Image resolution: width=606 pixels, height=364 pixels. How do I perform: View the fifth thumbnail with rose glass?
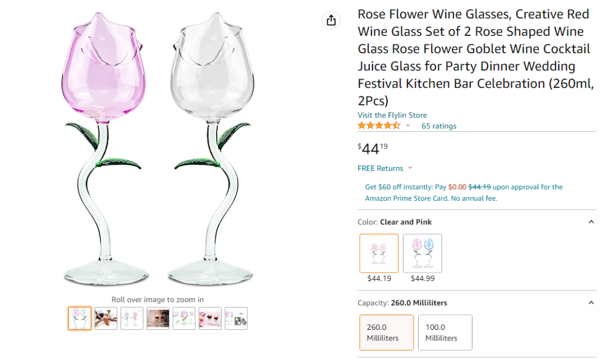184,319
